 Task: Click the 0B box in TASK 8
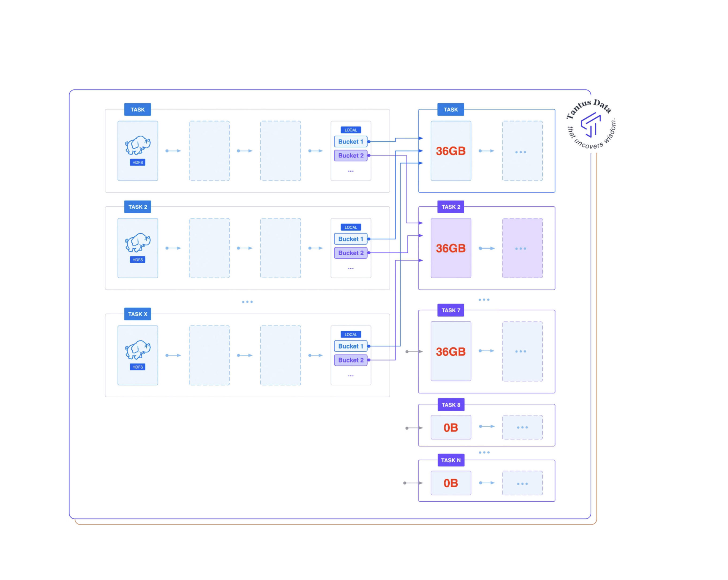point(451,427)
